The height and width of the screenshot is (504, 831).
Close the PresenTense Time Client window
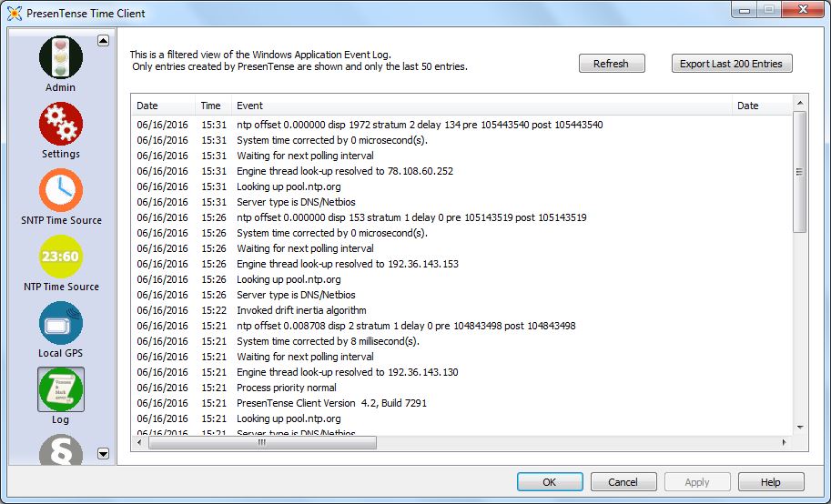[x=803, y=9]
